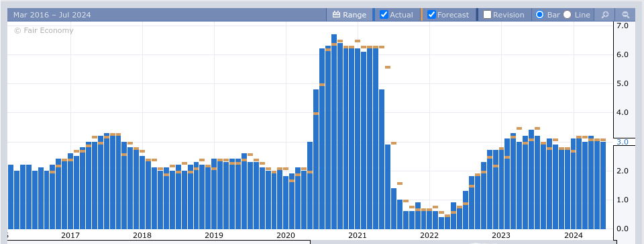This screenshot has height=244, width=644.
Task: Click the 2020 x-axis year label
Action: [x=286, y=235]
